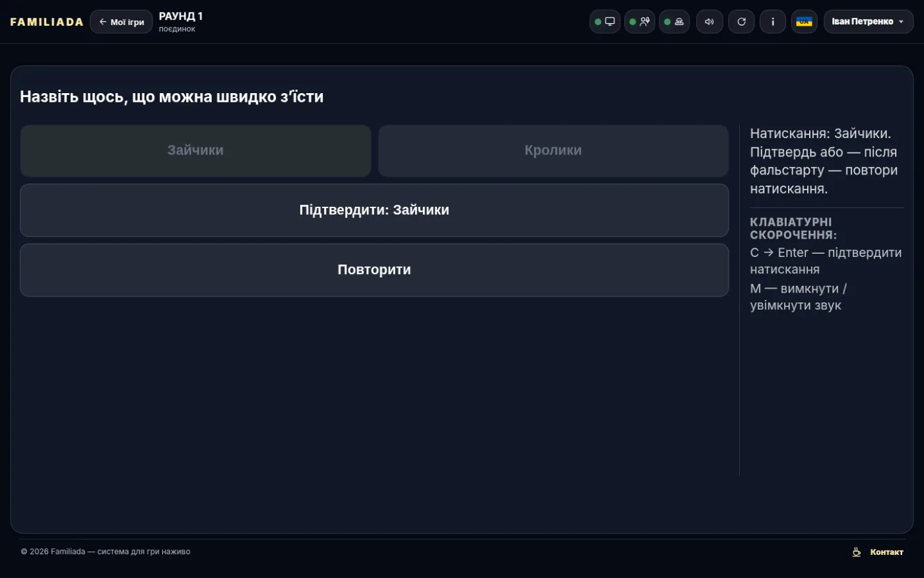
Task: Click the поєдинок subtitle under РАУНД 1
Action: (177, 29)
